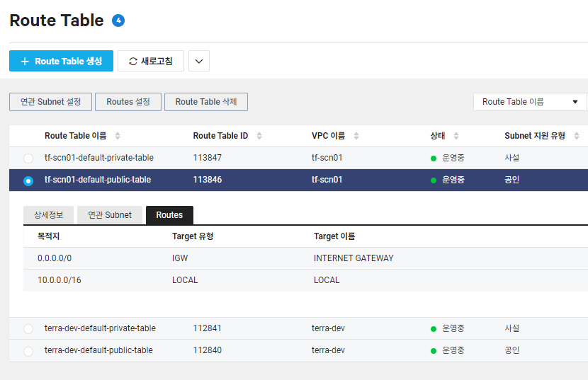Screen dimensions: 588x380
Task: Click the green status dot for tf-scn01-default-private-table
Action: pyautogui.click(x=434, y=159)
